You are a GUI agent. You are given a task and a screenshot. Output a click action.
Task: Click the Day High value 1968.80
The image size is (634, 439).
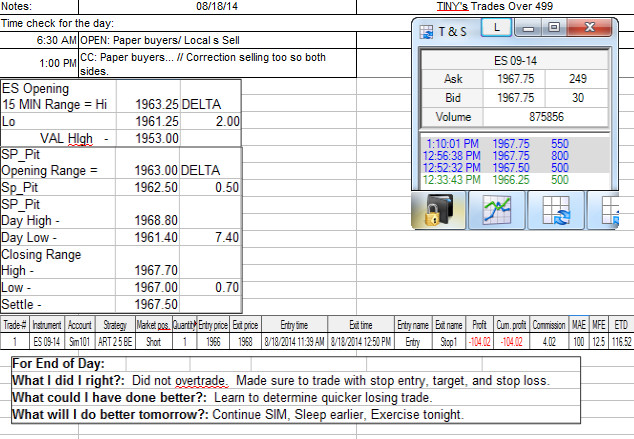click(x=148, y=212)
